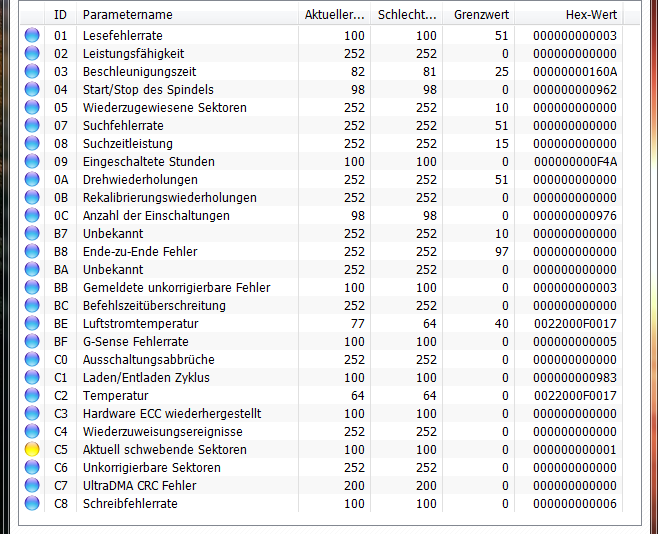Click the status orb for Ende-zu-Ende Fehler
The height and width of the screenshot is (534, 658).
[x=32, y=251]
